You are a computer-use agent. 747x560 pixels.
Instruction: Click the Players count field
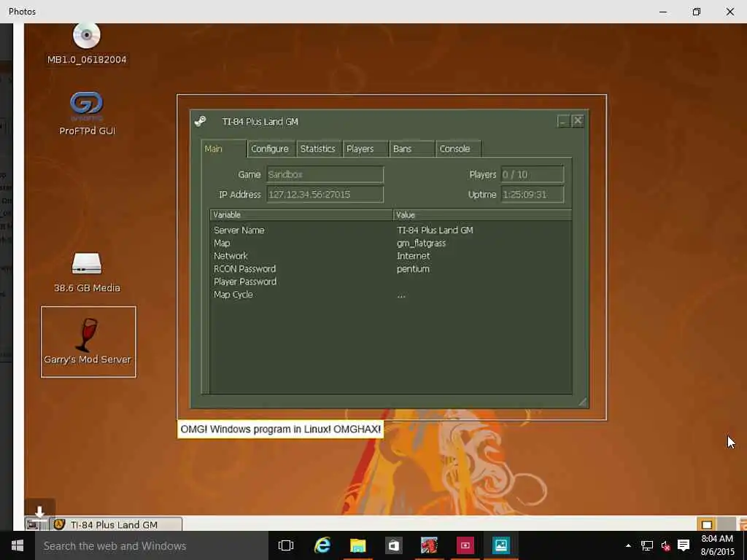532,174
